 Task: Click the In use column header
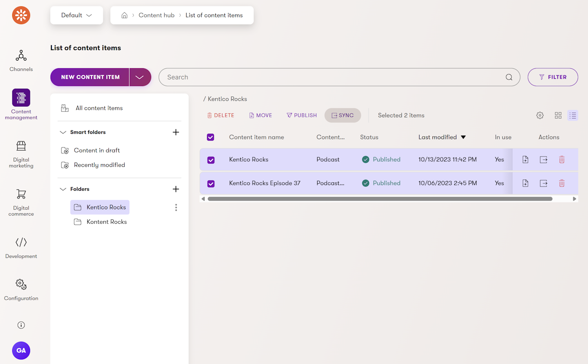pyautogui.click(x=503, y=137)
